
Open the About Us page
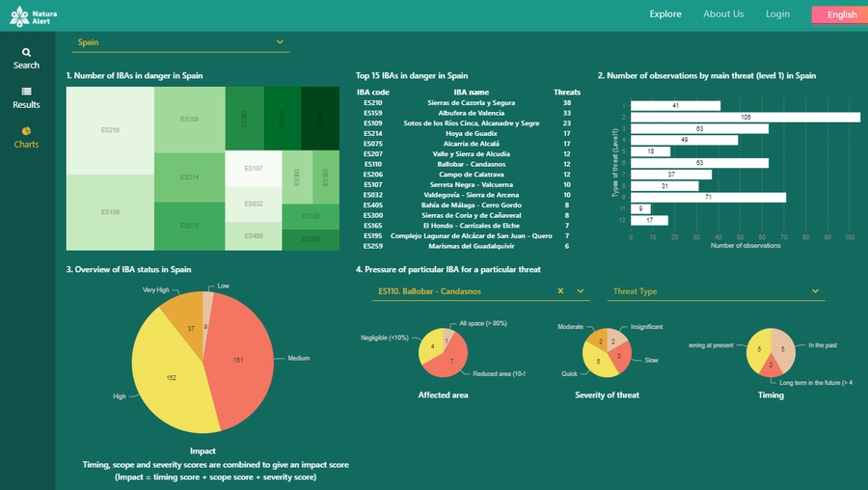coord(723,14)
